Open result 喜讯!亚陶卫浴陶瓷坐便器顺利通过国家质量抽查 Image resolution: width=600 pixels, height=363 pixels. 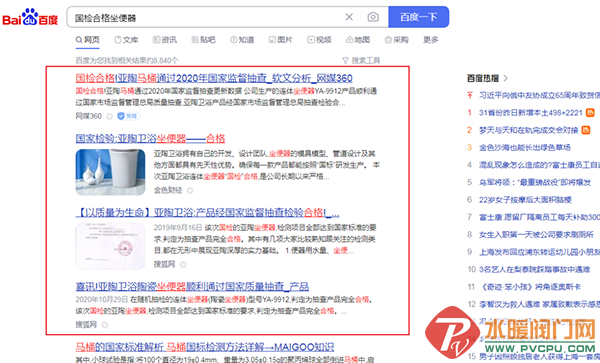pyautogui.click(x=192, y=286)
